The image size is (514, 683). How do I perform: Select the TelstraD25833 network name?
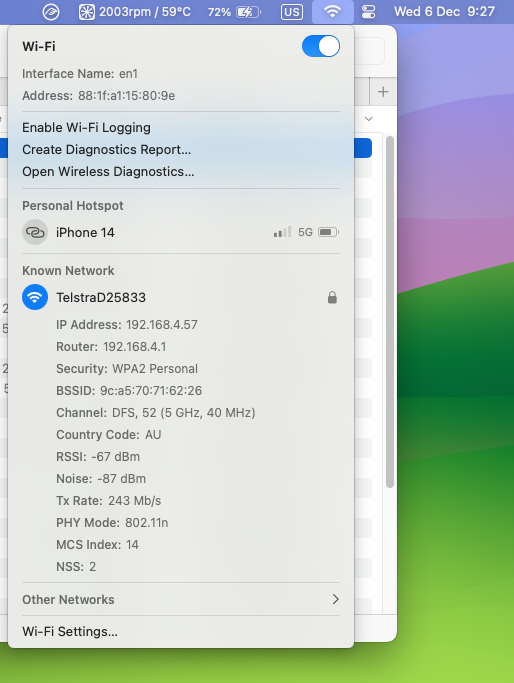(101, 298)
